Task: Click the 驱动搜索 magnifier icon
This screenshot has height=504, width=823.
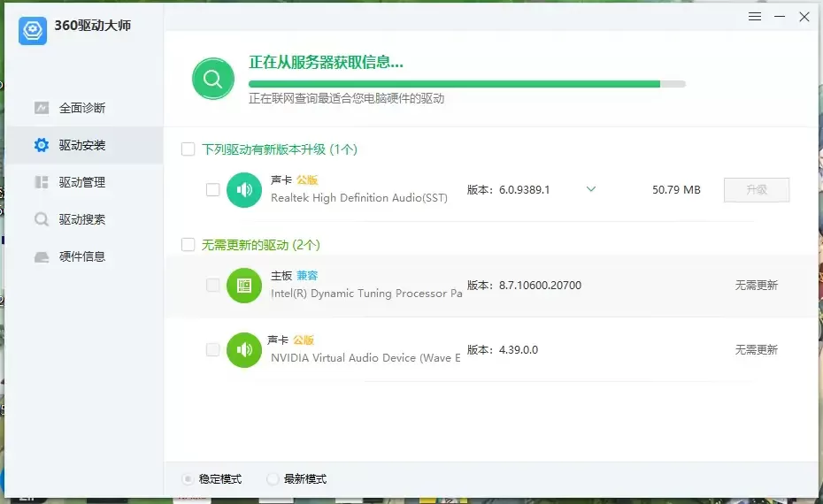Action: [x=42, y=219]
